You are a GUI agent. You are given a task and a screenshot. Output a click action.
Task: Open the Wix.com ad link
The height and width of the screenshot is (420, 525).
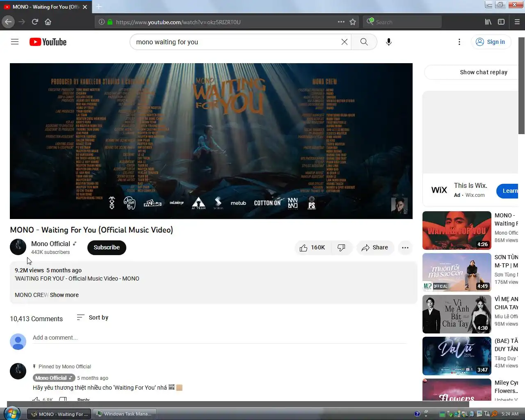tap(475, 195)
